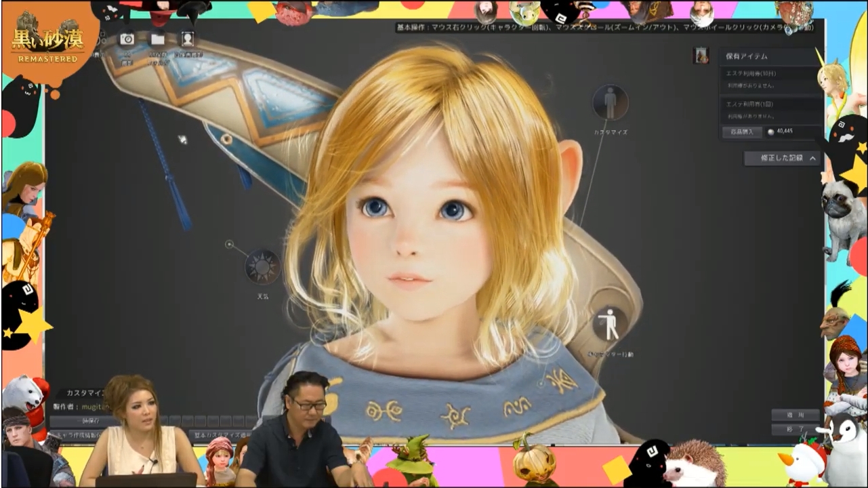
Task: Click the 基本操作 help text at top
Action: click(x=604, y=28)
